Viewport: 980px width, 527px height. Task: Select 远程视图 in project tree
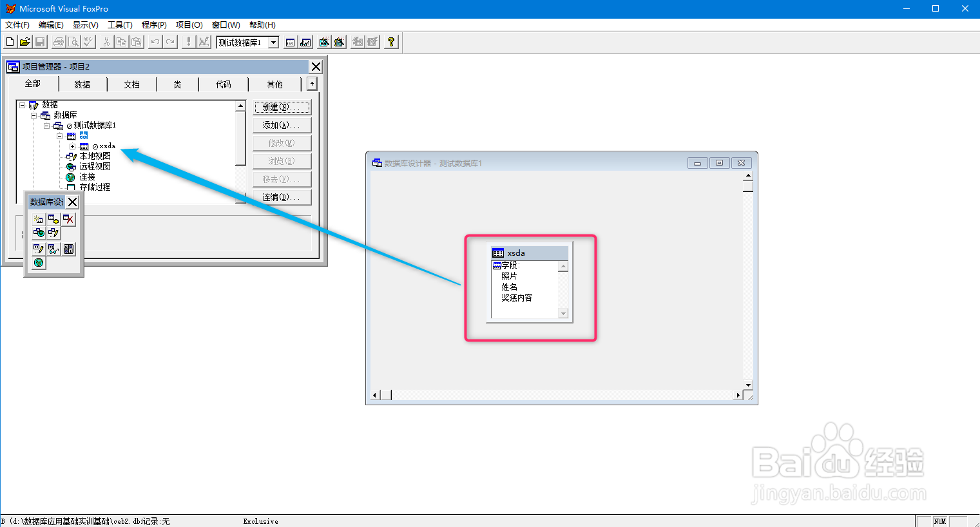coord(95,166)
